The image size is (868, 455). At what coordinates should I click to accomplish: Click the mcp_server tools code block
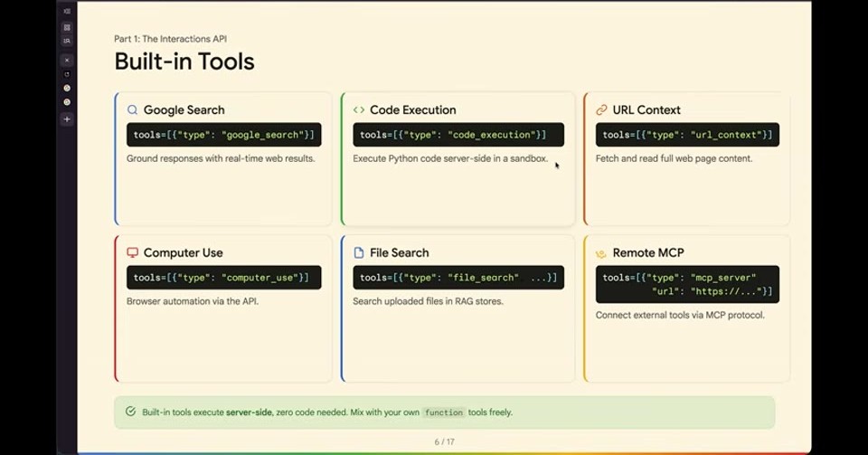point(687,285)
